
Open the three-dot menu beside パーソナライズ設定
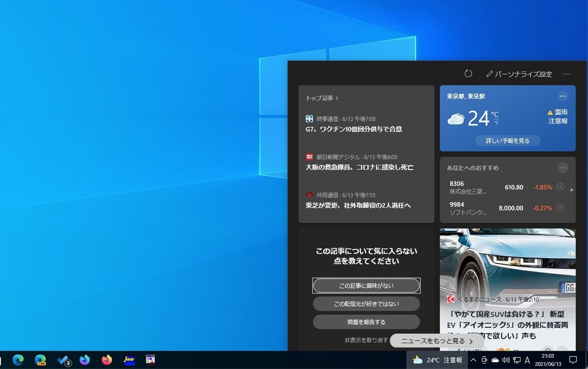[566, 74]
